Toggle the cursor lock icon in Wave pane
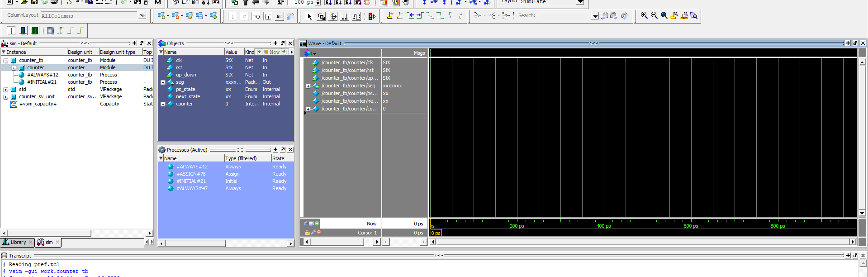This screenshot has width=868, height=277. click(307, 233)
